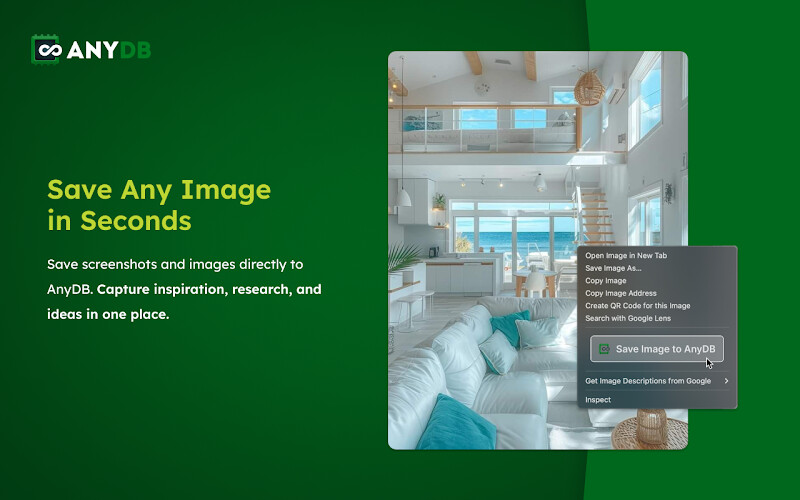Click the teal pillow on the sofa
Viewport: 800px width, 500px height.
[x=456, y=420]
